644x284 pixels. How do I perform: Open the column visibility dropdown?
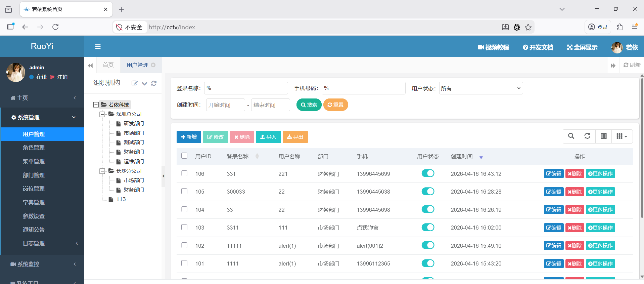tap(622, 136)
